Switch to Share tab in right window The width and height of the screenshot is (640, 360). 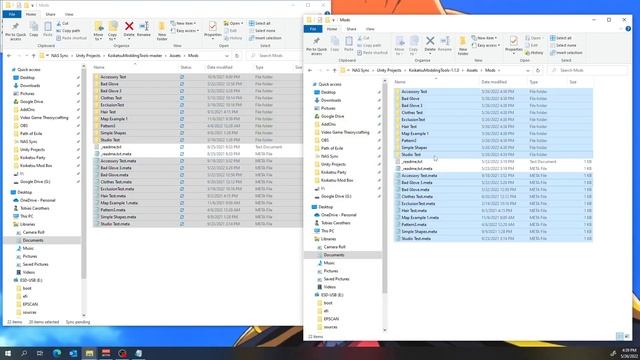point(351,29)
